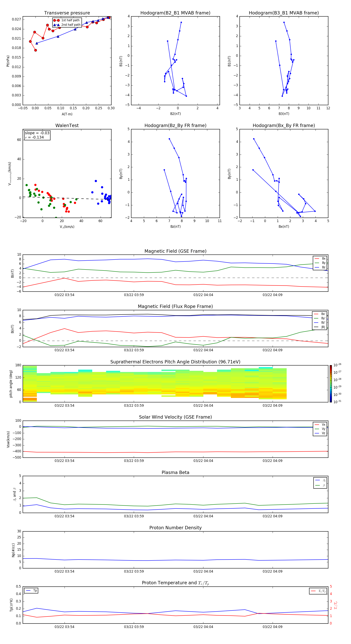Screen dimensions: 351x644
Task: Click the Suprathermal Electrons Pitch Angle Distribution title
Action: [x=175, y=362]
